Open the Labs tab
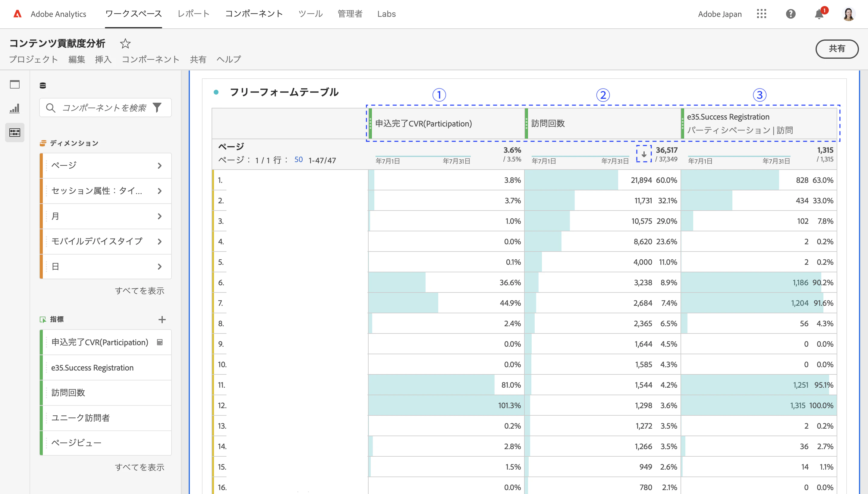Image resolution: width=868 pixels, height=494 pixels. [x=386, y=14]
